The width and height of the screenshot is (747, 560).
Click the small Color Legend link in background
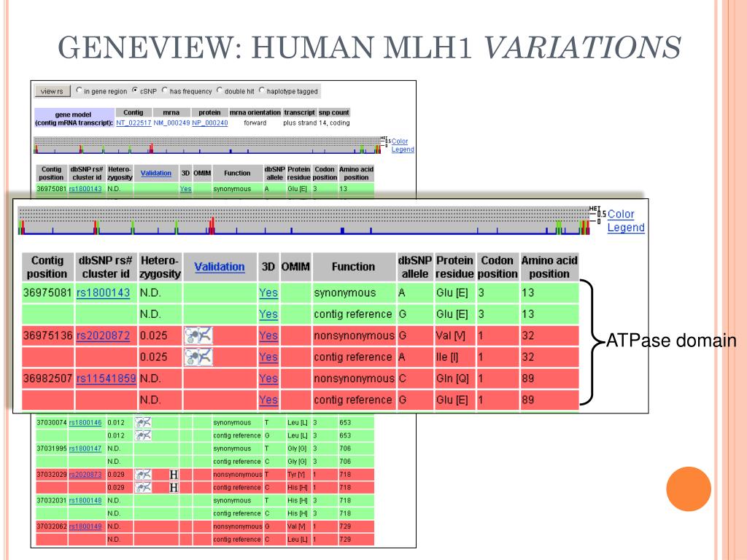(403, 145)
